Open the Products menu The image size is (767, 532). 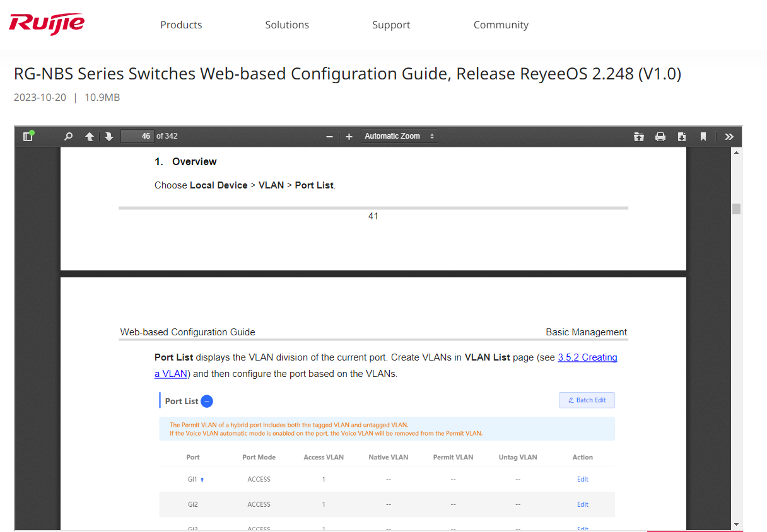[x=181, y=25]
